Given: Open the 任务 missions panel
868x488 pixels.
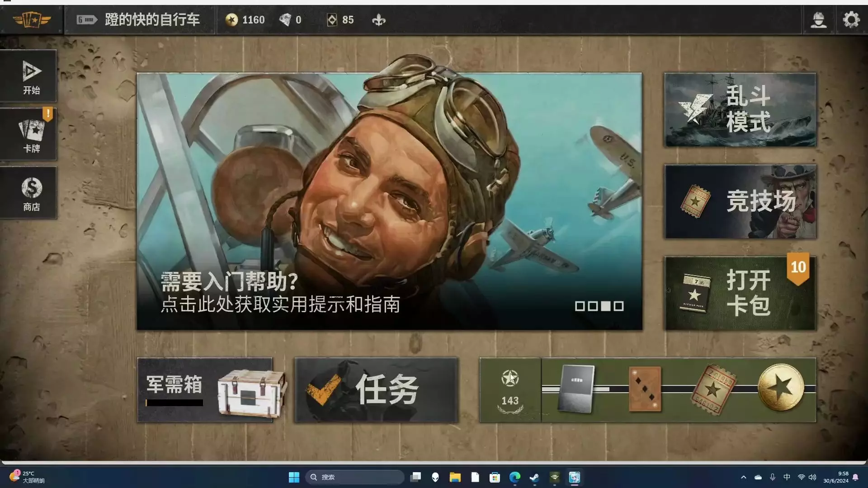Looking at the screenshot, I should 376,390.
